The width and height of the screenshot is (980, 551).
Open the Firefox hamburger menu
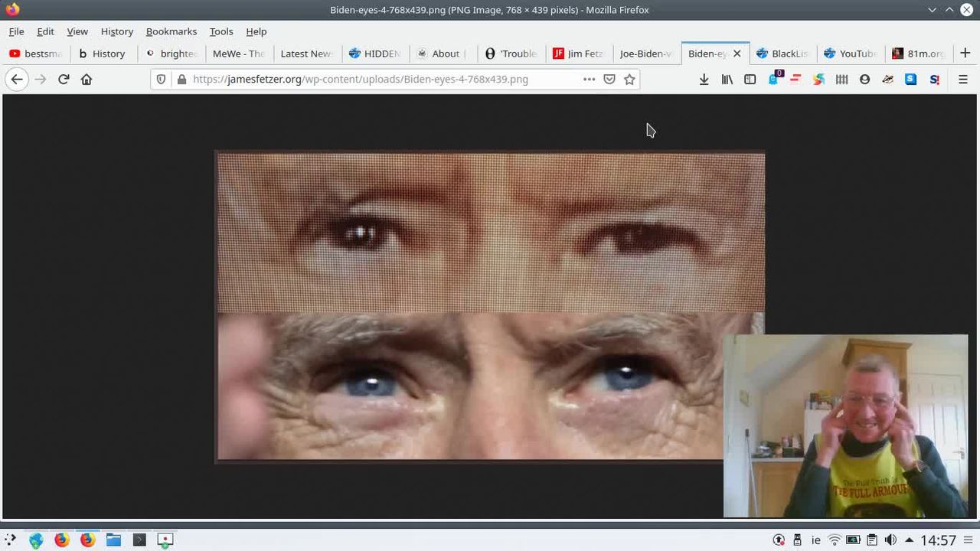[x=963, y=79]
